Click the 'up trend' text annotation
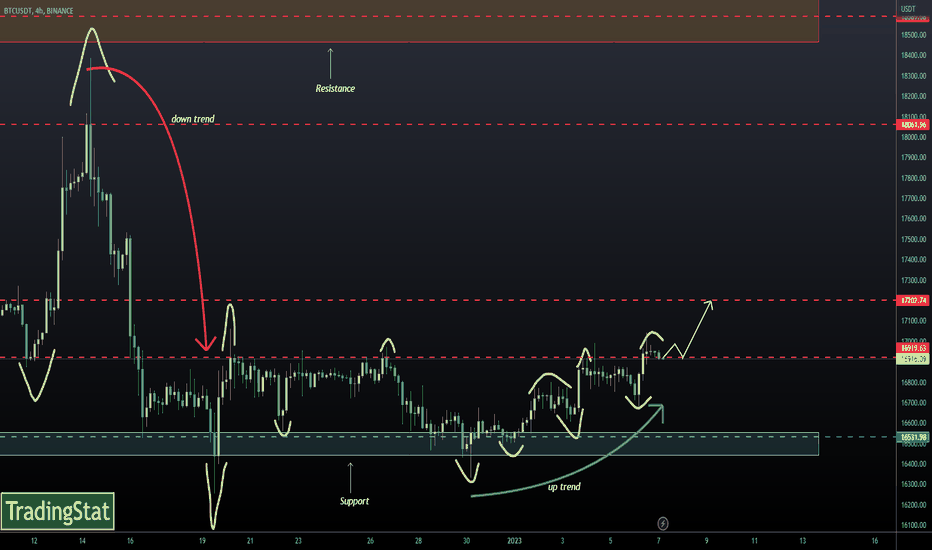 564,487
